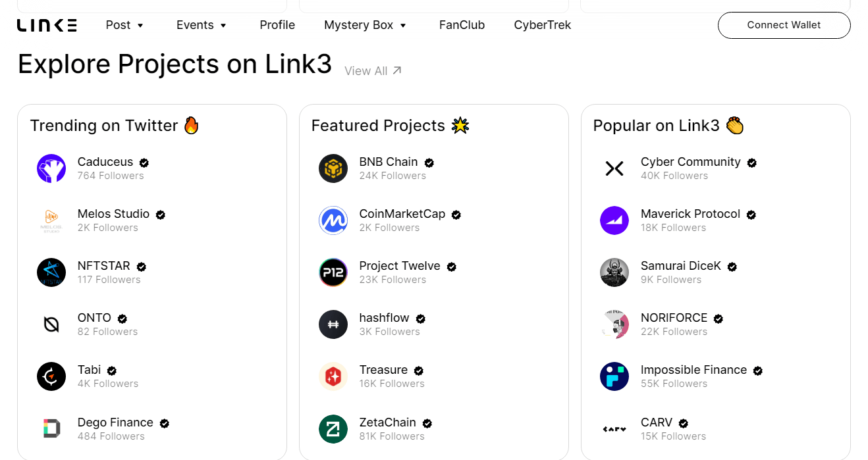Click the Connect Wallet button
This screenshot has height=460, width=868.
coord(784,25)
